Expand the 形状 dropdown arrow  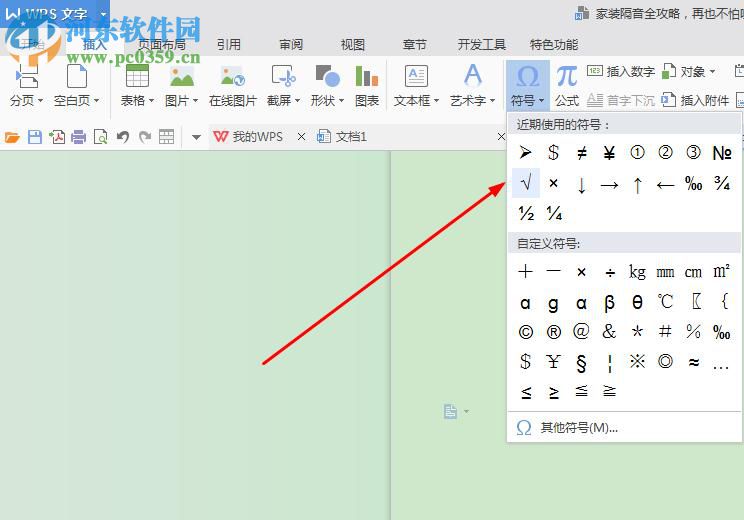click(x=341, y=101)
